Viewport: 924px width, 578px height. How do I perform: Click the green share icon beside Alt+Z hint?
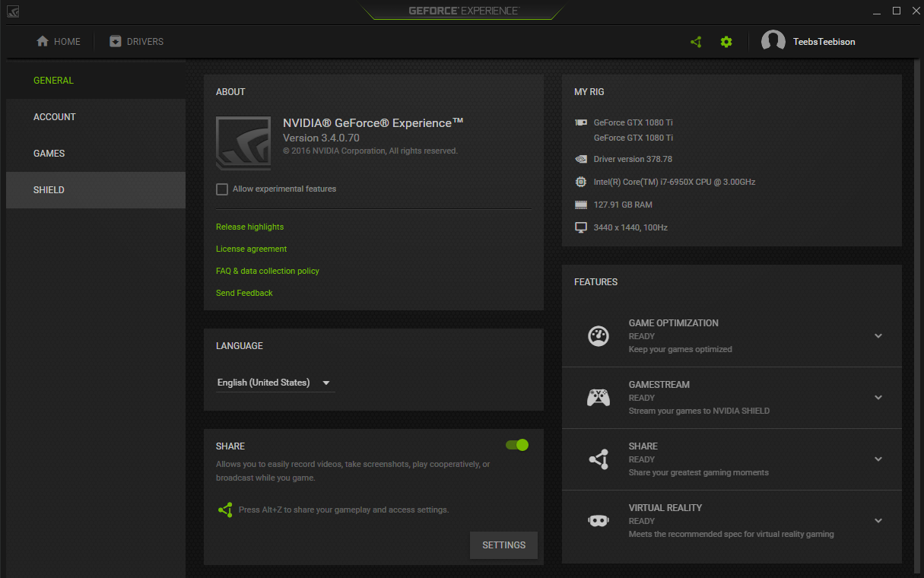[x=225, y=510]
